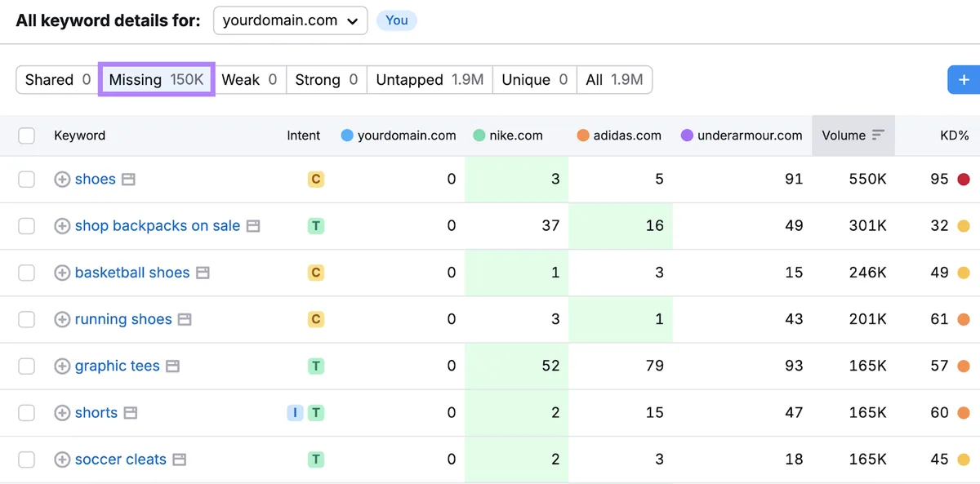The height and width of the screenshot is (484, 980).
Task: Click the blue plus button at right
Action: click(964, 80)
